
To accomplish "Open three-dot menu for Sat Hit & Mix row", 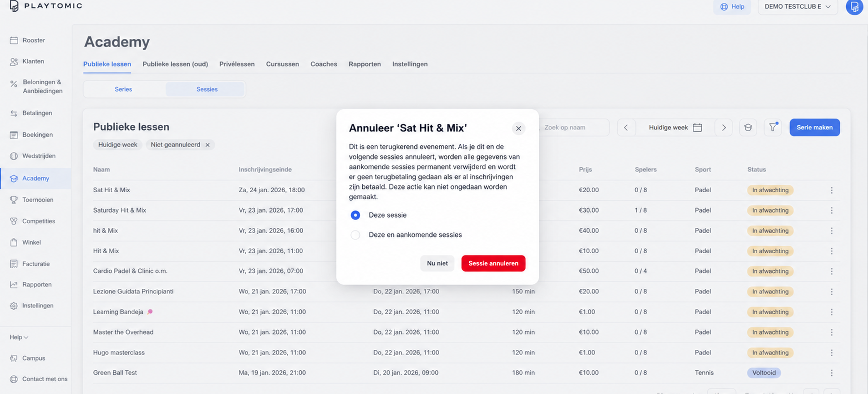I will (x=832, y=190).
